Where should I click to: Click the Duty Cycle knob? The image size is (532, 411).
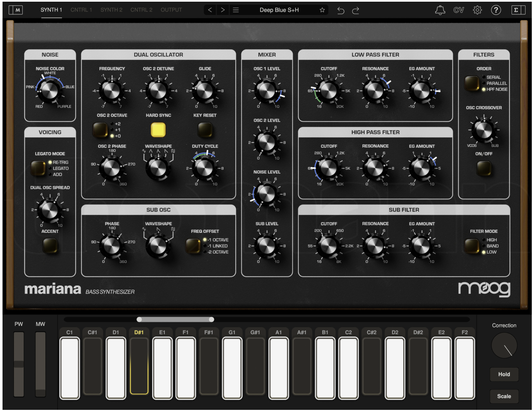[205, 168]
